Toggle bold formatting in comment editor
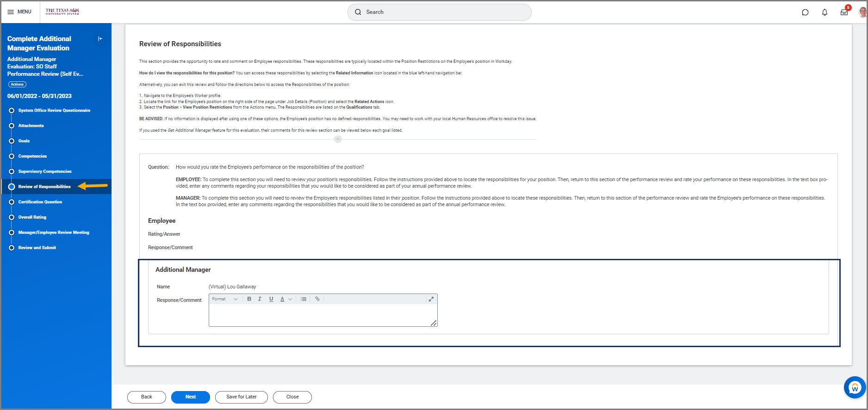The width and height of the screenshot is (868, 410). [249, 299]
